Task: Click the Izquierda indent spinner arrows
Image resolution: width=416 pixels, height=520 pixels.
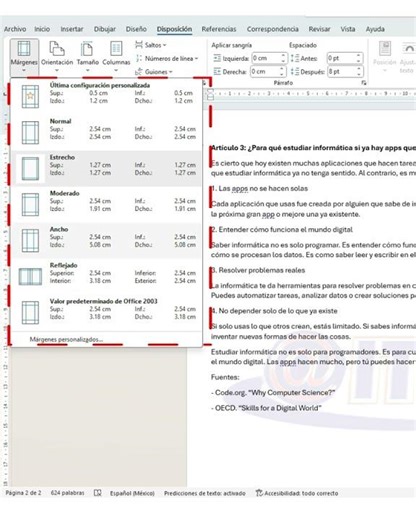Action: [283, 58]
